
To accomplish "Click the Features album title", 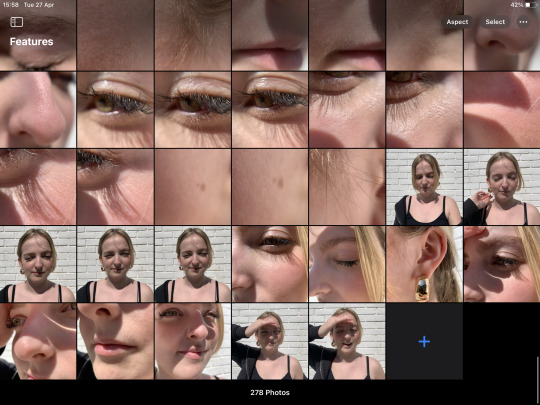I will coord(31,42).
